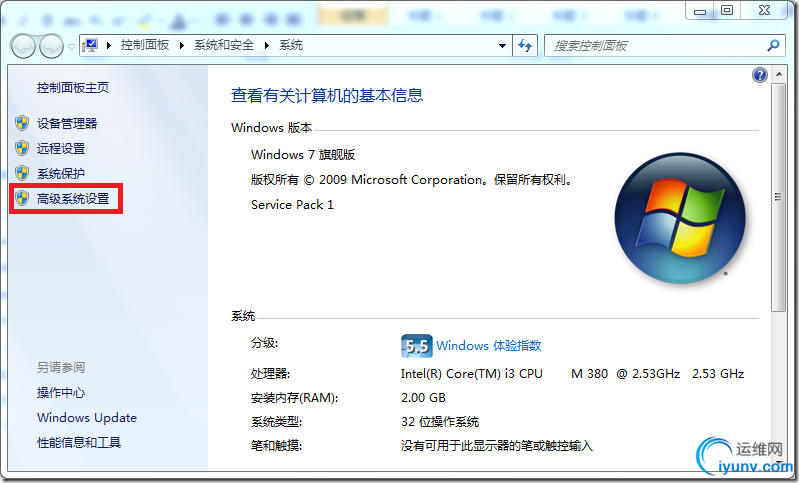The width and height of the screenshot is (799, 483).
Task: Click the shield icon beside 设备管理器
Action: (22, 123)
